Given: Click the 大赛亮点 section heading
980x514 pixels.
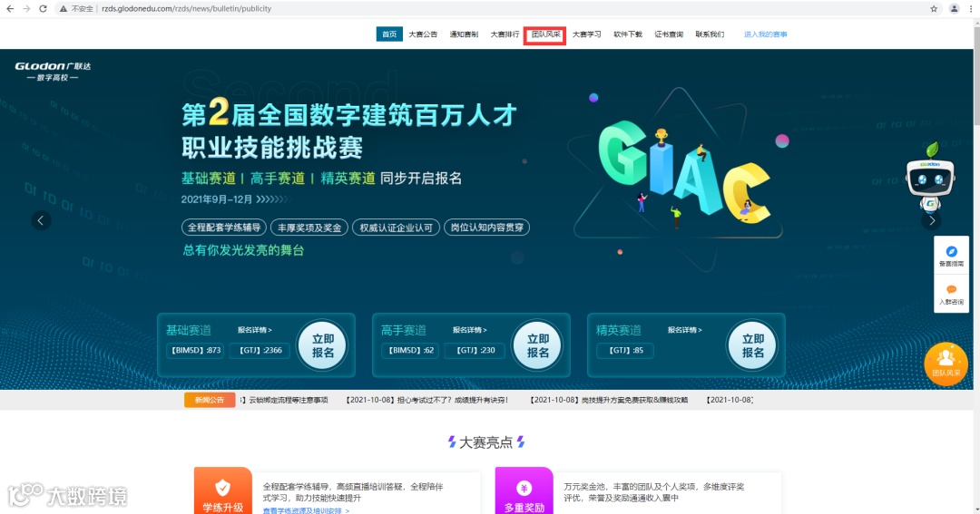Looking at the screenshot, I should point(485,442).
